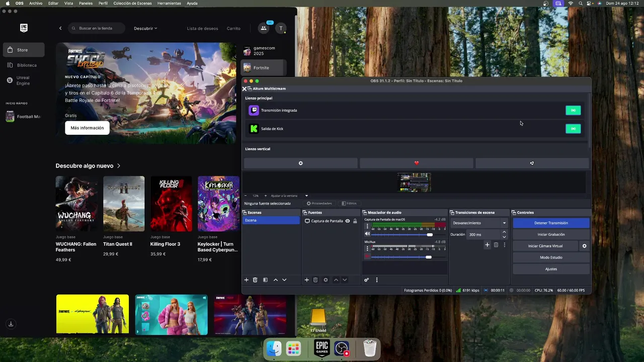
Task: Click Propiedades source button
Action: (x=319, y=204)
